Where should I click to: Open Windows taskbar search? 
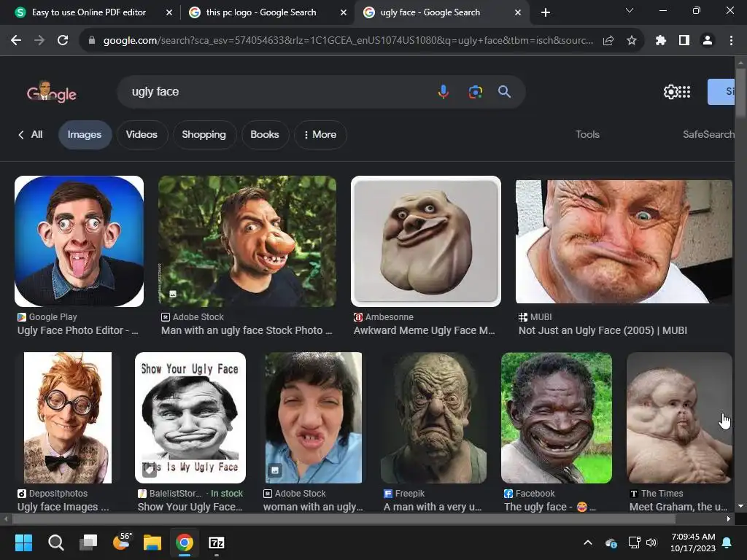pyautogui.click(x=55, y=542)
